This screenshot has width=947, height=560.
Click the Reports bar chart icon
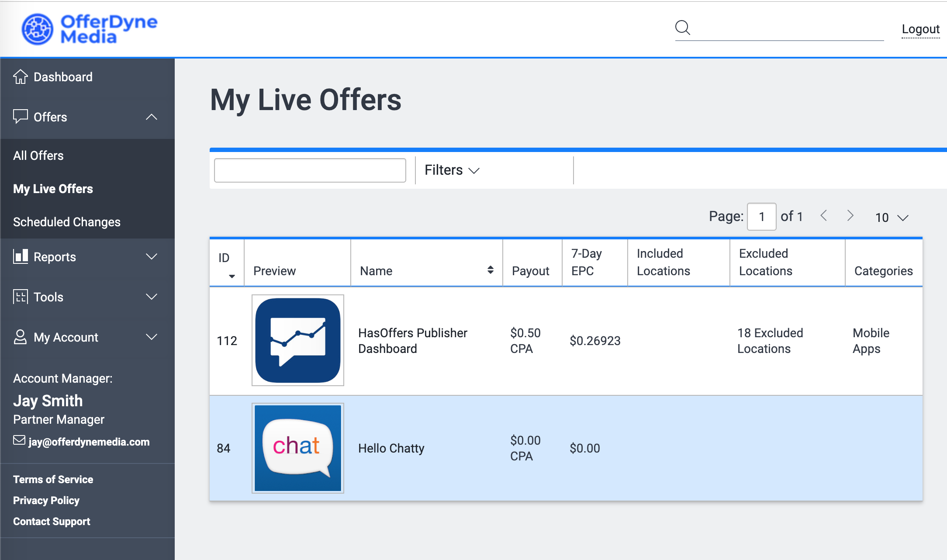coord(21,256)
